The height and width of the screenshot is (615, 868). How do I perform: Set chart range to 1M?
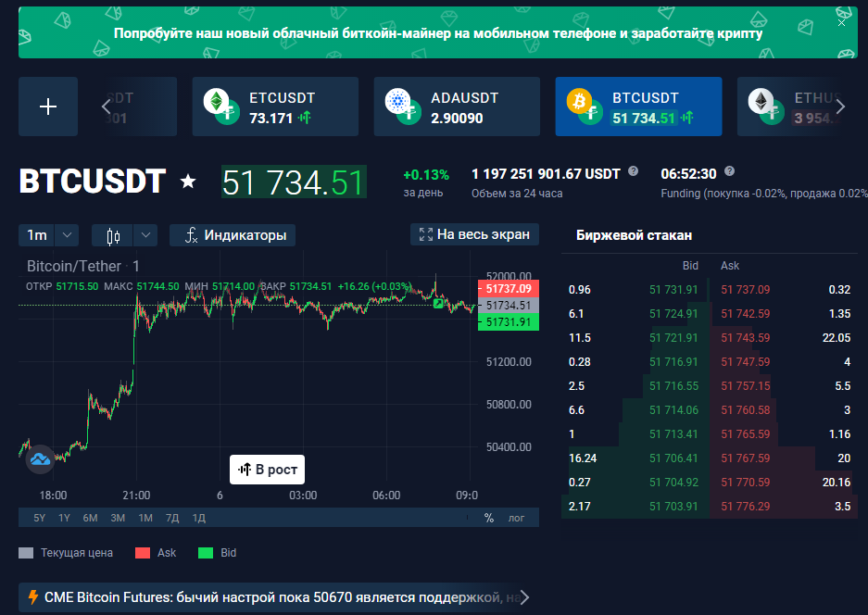pos(145,518)
